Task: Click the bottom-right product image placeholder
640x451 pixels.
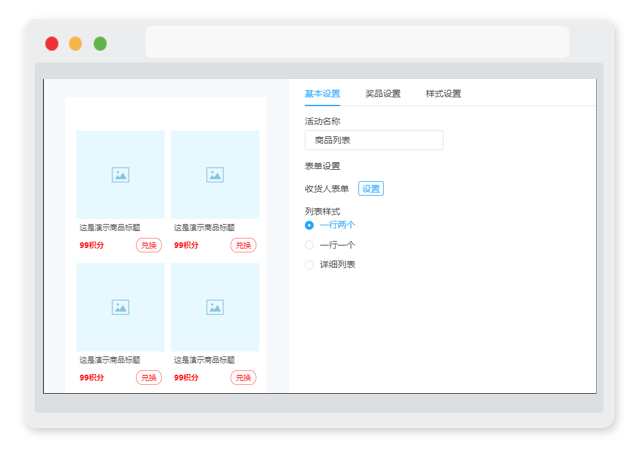Action: click(x=215, y=307)
